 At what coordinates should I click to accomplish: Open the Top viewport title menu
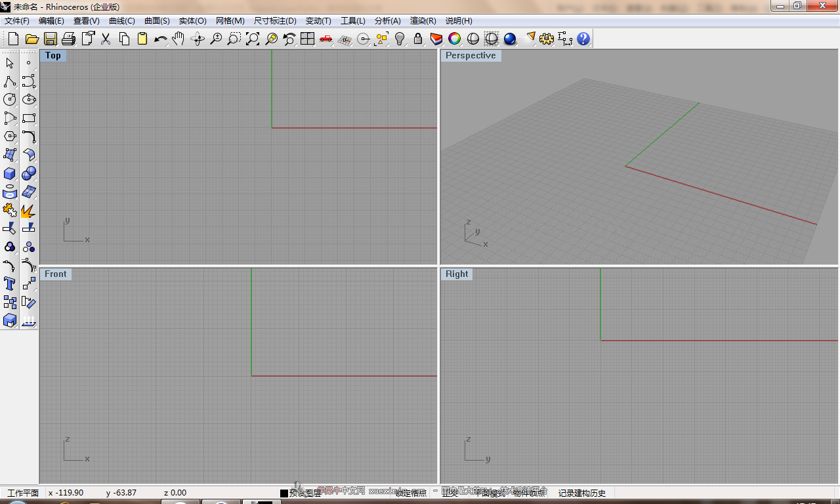point(53,56)
